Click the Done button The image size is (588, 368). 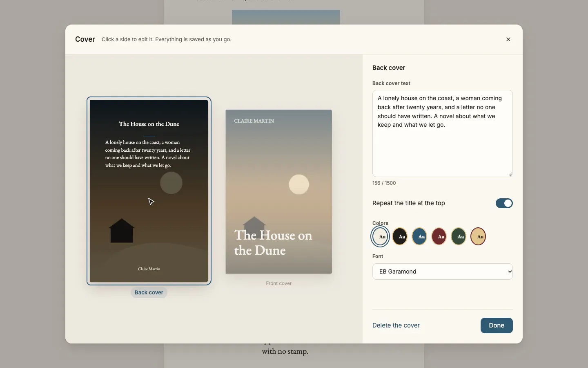[497, 325]
